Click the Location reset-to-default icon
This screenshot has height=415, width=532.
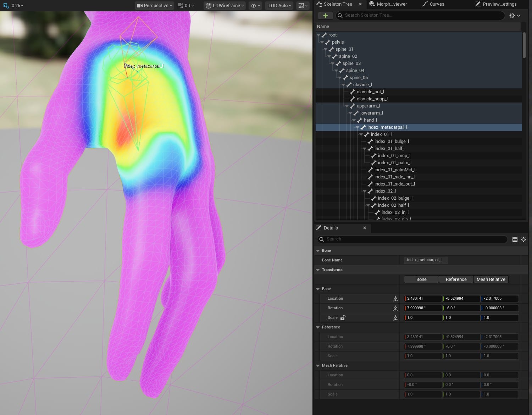pos(395,299)
